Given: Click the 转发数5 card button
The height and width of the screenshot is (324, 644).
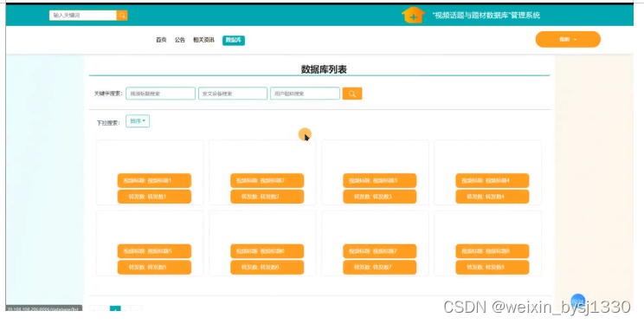Looking at the screenshot, I should [x=154, y=268].
